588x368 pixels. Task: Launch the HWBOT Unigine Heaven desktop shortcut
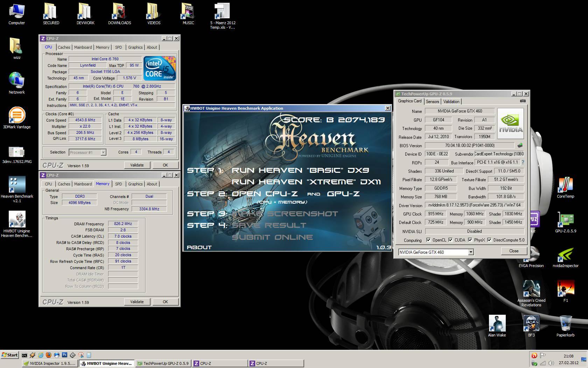(16, 224)
